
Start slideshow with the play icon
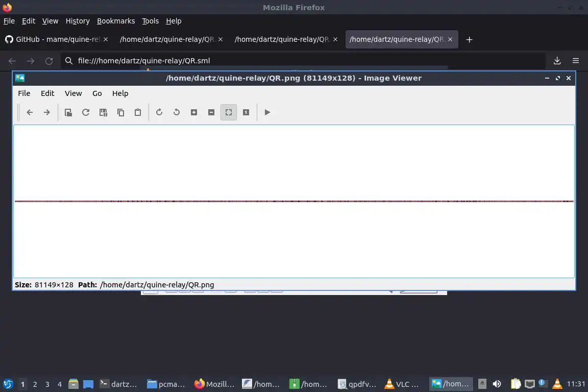pyautogui.click(x=267, y=112)
